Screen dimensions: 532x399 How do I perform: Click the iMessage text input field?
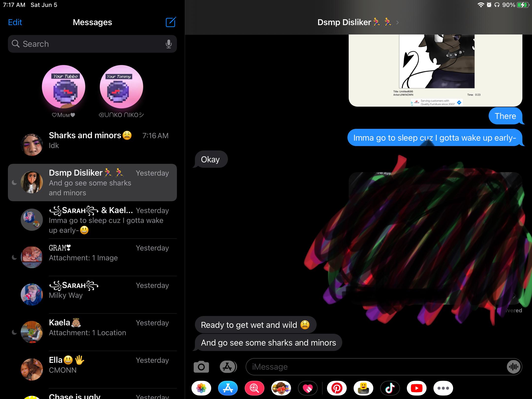point(375,367)
